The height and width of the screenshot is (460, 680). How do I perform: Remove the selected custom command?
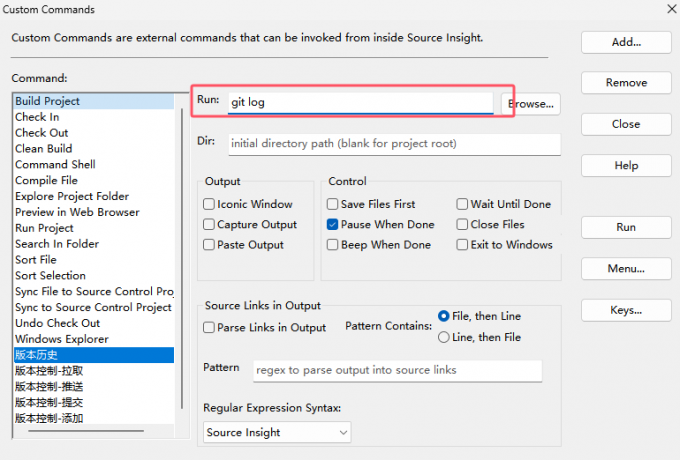point(626,82)
